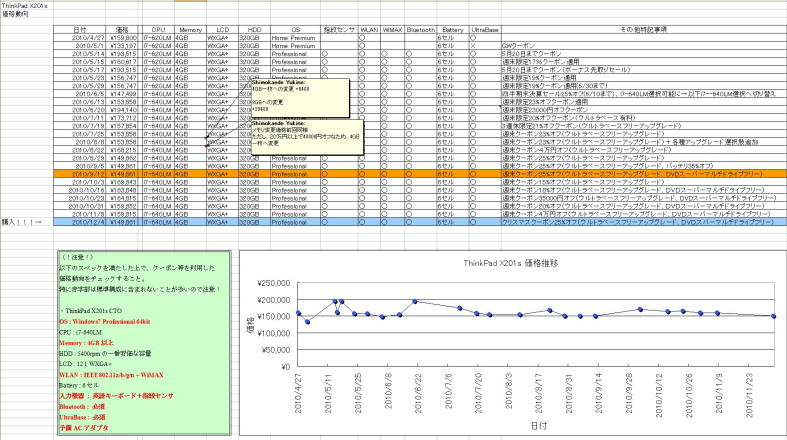Viewport: 787px width, 440px height.
Task: Select the '2010/10/3' date cell
Action: click(79, 182)
